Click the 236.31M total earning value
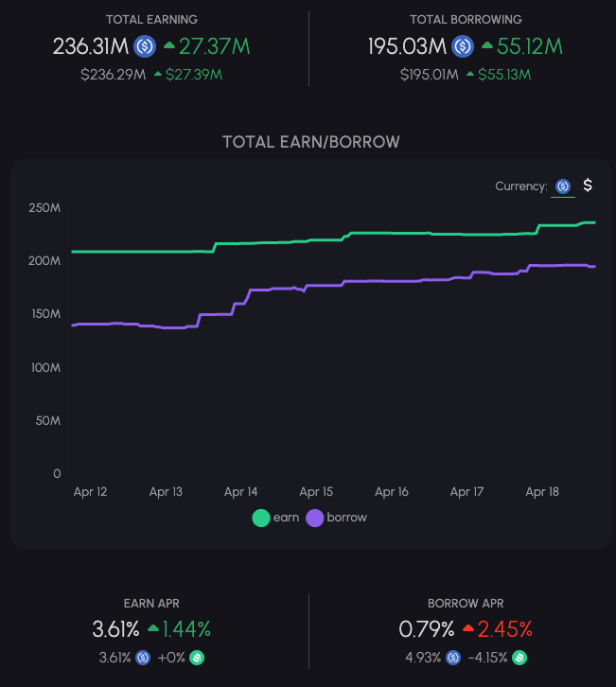 [x=91, y=46]
